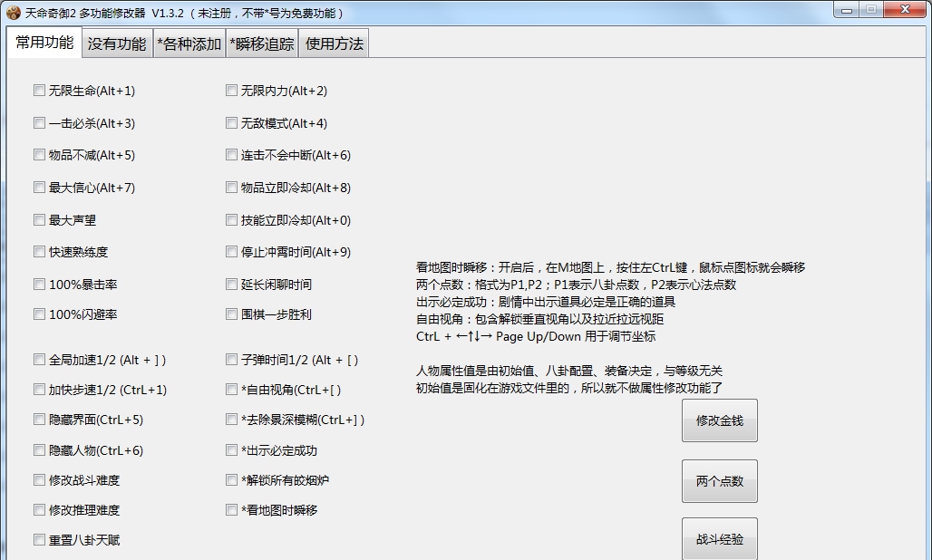View the 使用方法 instructions tab

pyautogui.click(x=333, y=43)
